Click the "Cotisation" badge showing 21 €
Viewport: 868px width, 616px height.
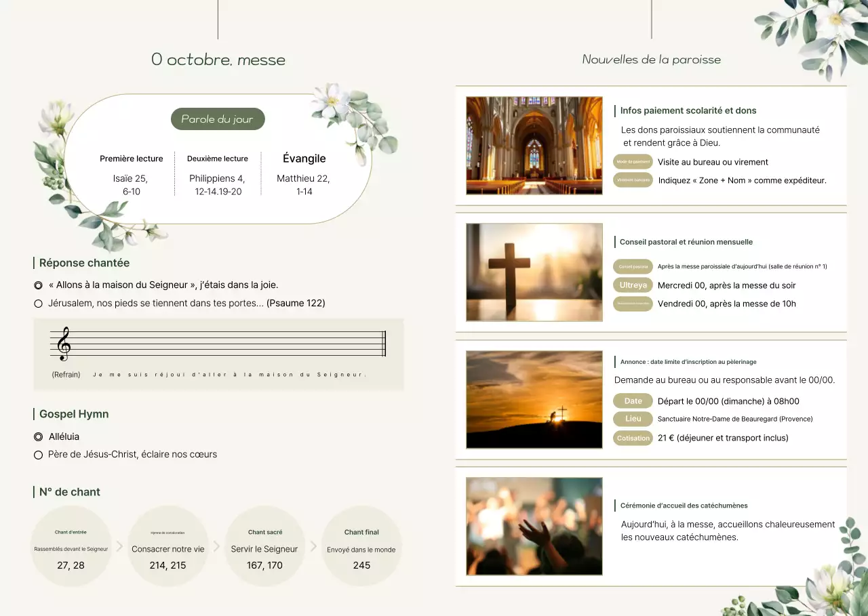632,438
